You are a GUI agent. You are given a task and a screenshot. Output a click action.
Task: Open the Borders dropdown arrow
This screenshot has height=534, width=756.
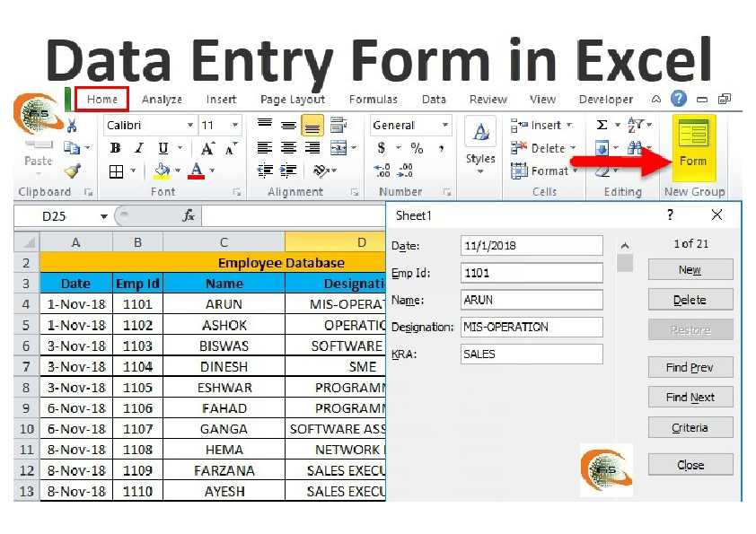pyautogui.click(x=133, y=171)
